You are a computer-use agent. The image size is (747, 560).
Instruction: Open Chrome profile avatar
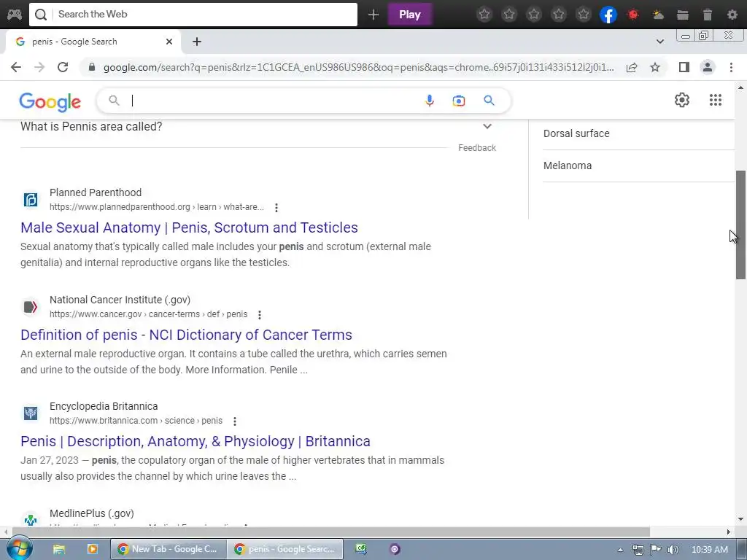point(708,67)
